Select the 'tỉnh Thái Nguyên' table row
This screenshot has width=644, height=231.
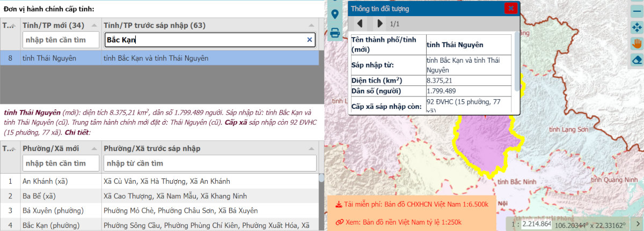[161, 58]
